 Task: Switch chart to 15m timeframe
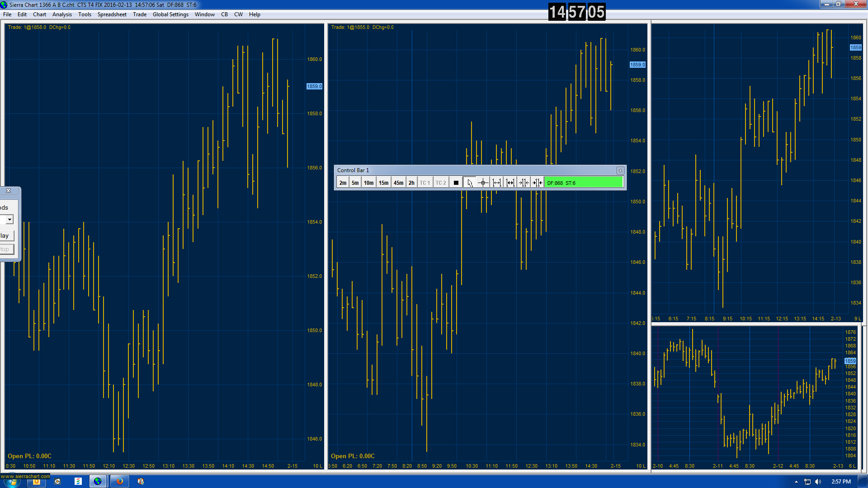point(383,183)
